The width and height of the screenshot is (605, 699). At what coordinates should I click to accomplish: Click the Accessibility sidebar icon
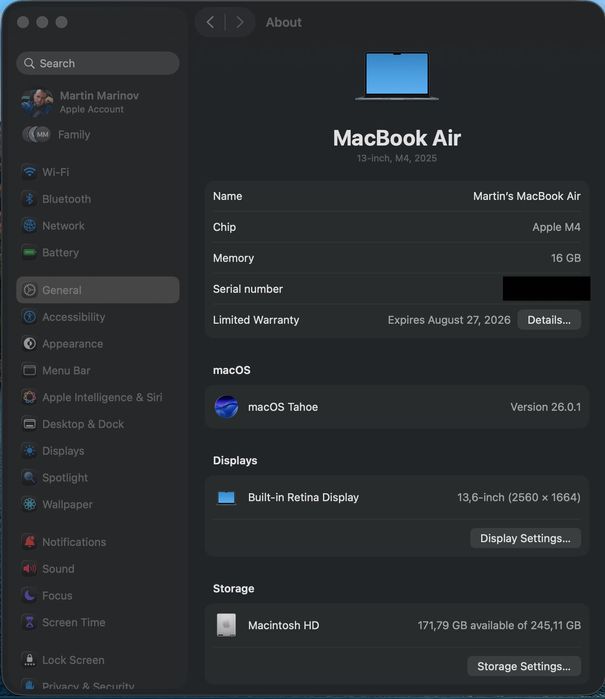tap(29, 317)
